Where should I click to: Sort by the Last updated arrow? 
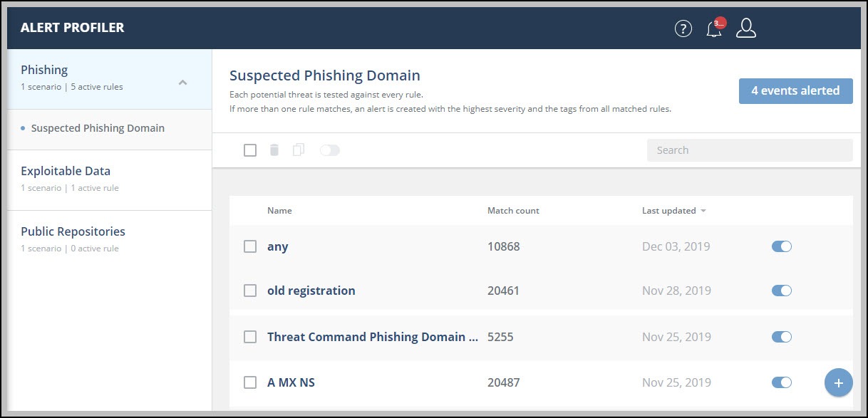point(703,211)
